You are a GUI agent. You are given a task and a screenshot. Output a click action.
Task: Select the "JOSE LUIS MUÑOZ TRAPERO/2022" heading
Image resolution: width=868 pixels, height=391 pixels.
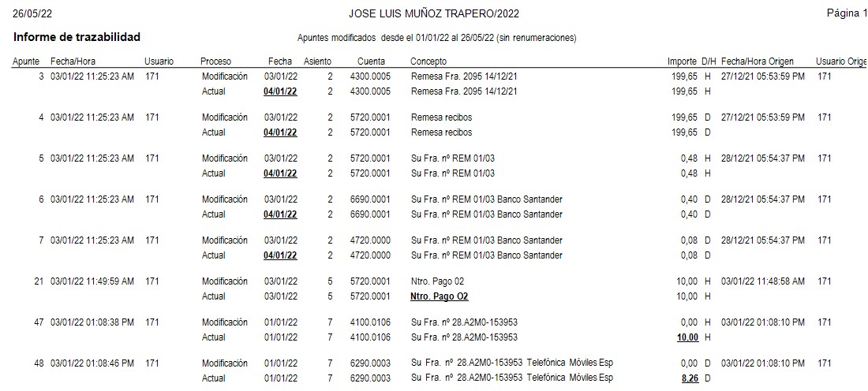[x=434, y=14]
